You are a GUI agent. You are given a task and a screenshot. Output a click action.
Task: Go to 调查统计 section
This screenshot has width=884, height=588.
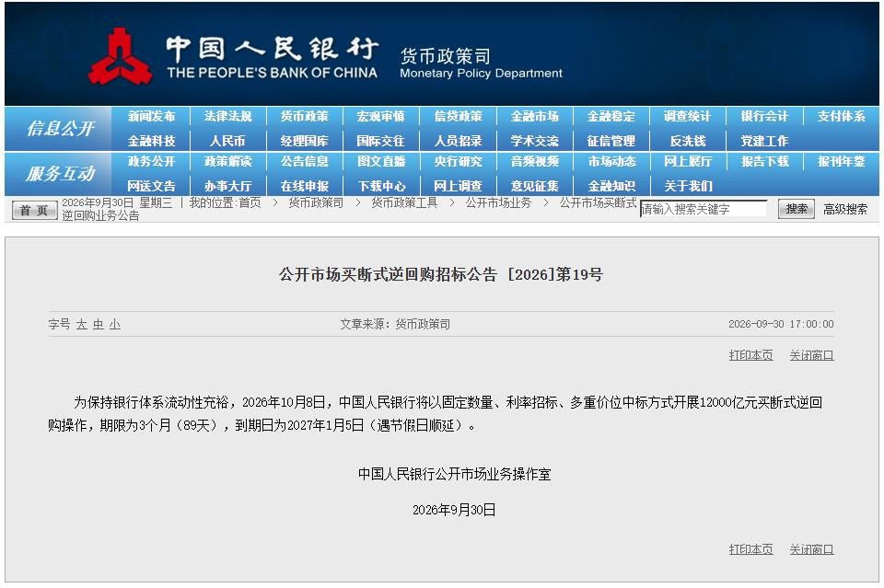[x=688, y=117]
